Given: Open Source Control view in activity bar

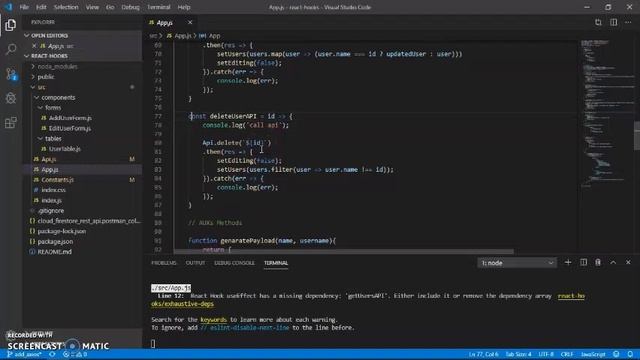Looking at the screenshot, I should tap(11, 74).
